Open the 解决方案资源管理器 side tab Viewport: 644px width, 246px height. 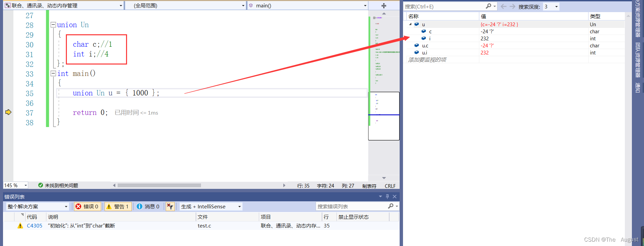(x=638, y=19)
